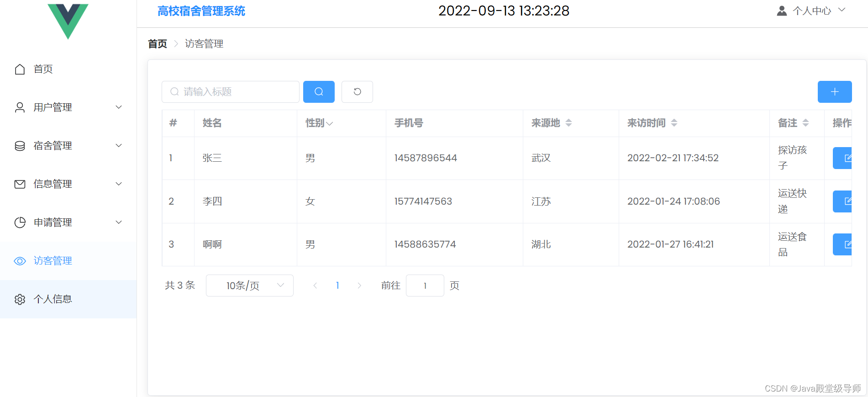The width and height of the screenshot is (868, 397).
Task: Expand the 用户管理 submenu chevron
Action: click(119, 107)
